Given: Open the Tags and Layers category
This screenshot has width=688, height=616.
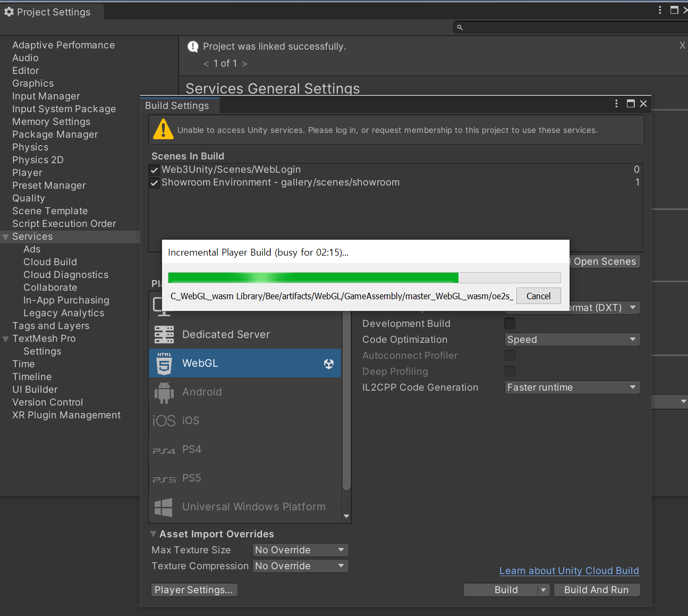Looking at the screenshot, I should (x=51, y=326).
